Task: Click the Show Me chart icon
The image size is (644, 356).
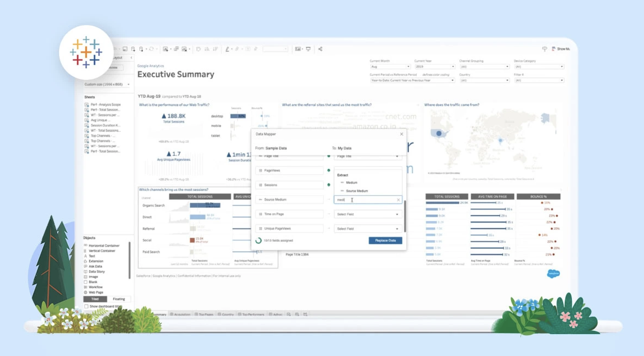Action: click(554, 49)
